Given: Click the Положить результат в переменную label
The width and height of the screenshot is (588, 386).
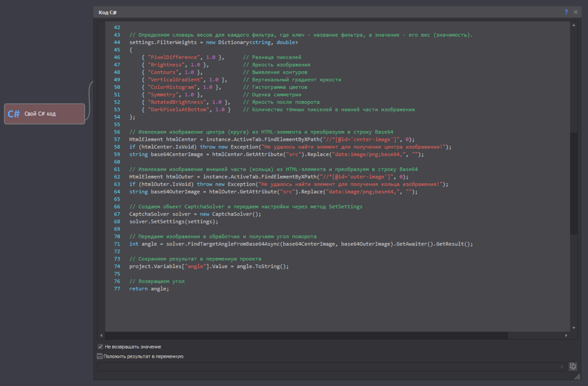Looking at the screenshot, I should pyautogui.click(x=143, y=356).
